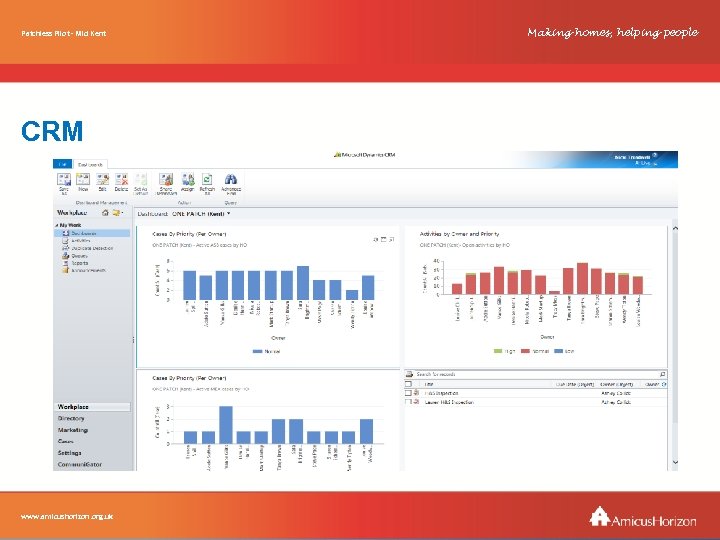The image size is (720, 540).
Task: Click the www.amicushorizon.org.uk link
Action: point(67,517)
